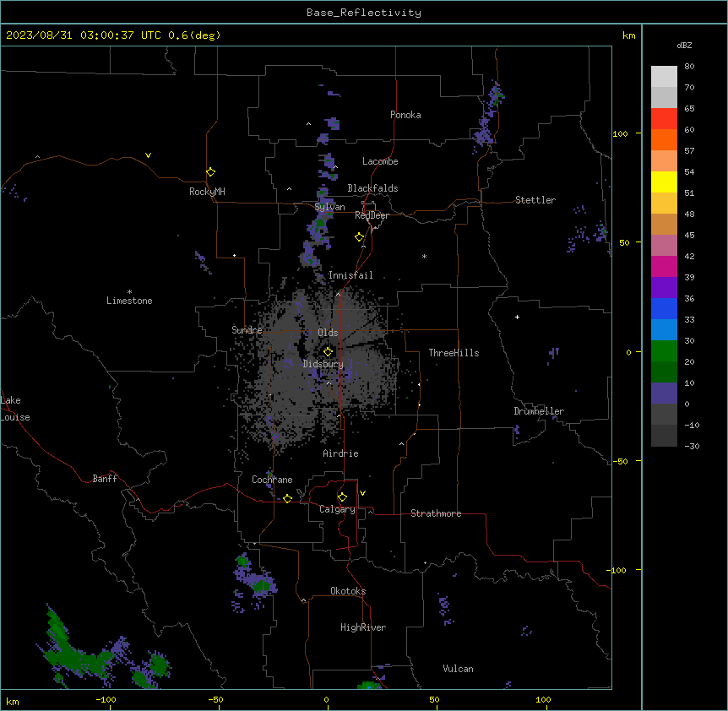Select the bright yellow 54-51 dBZ swatch
Image resolution: width=728 pixels, height=711 pixels.
664,182
